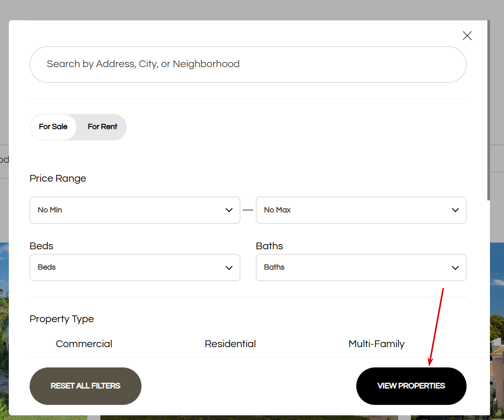Click the View Properties button
The height and width of the screenshot is (420, 504).
pyautogui.click(x=411, y=386)
